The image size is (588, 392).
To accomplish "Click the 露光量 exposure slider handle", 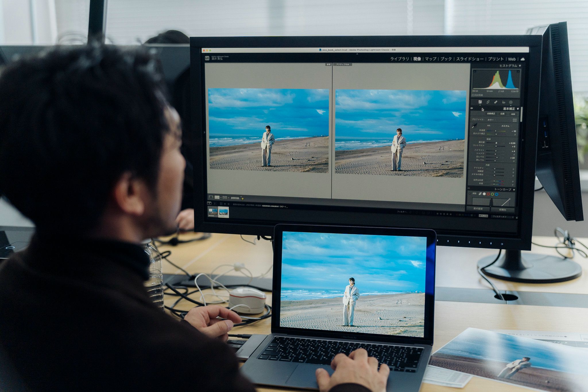I will [x=496, y=143].
